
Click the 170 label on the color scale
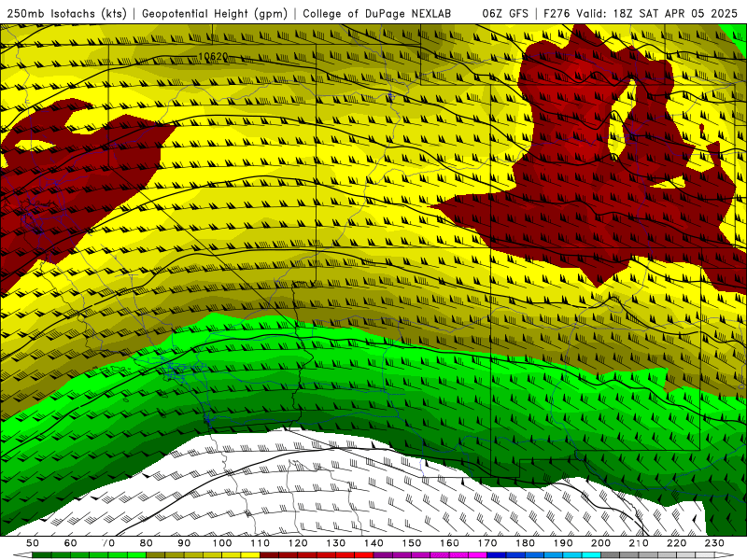pos(487,543)
